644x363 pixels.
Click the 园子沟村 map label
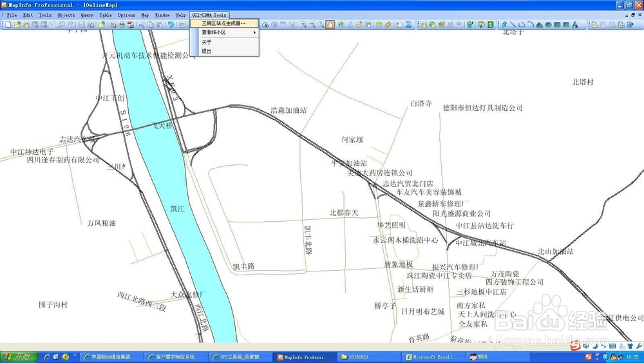tap(53, 304)
